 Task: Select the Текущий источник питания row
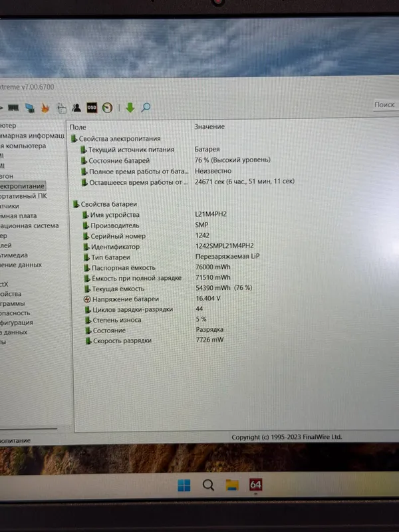tap(128, 150)
